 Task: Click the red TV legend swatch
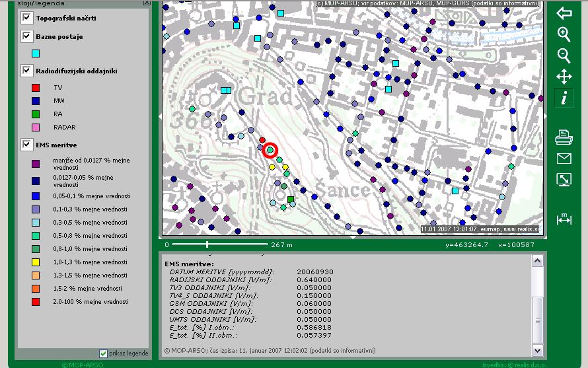tap(36, 88)
